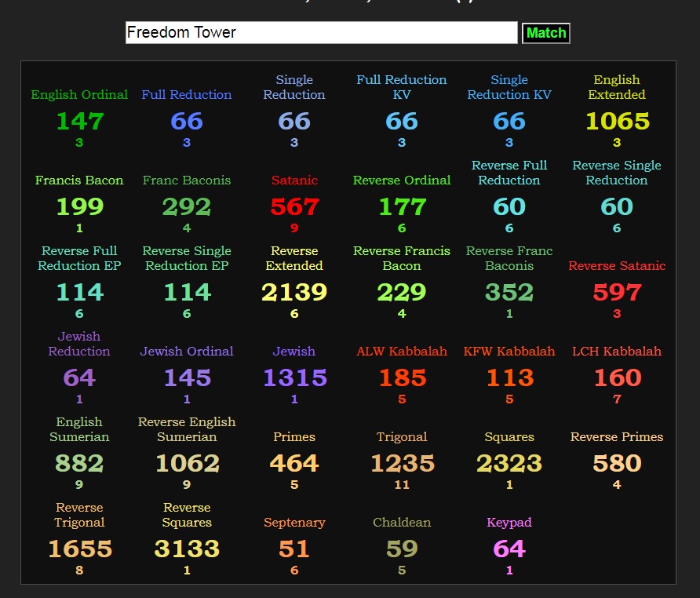Click the Reverse Franc Baconis value 352
This screenshot has width=700, height=598.
(509, 293)
